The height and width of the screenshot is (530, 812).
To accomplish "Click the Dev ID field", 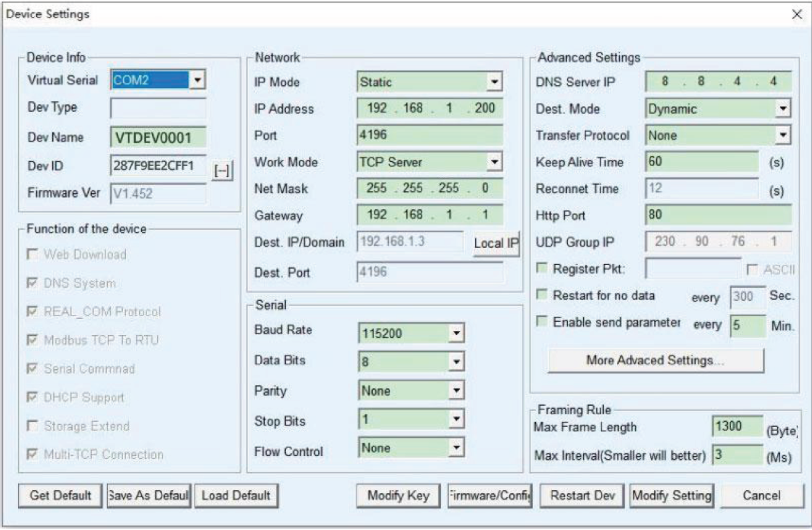I will click(158, 166).
